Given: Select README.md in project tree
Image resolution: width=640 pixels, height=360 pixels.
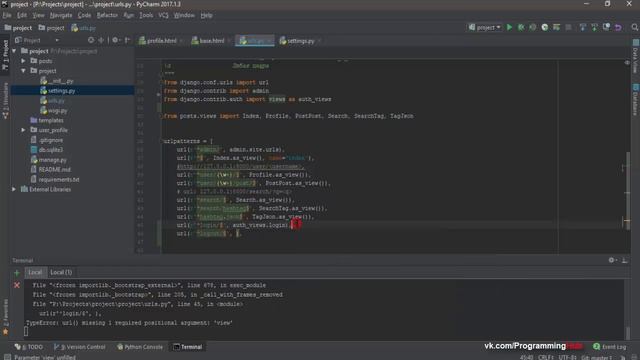Looking at the screenshot, I should click(x=51, y=169).
